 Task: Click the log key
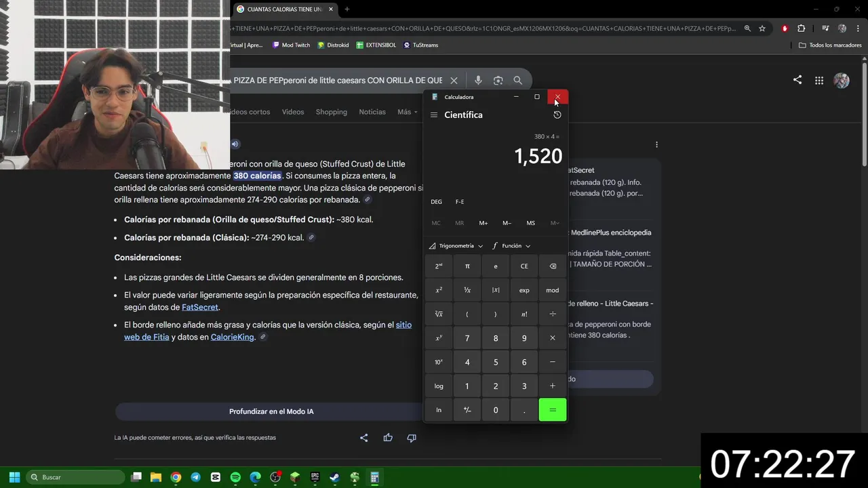tap(439, 386)
